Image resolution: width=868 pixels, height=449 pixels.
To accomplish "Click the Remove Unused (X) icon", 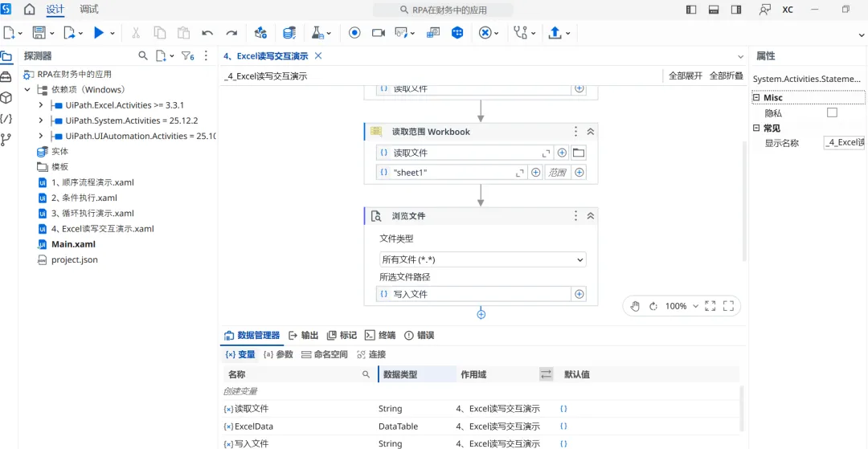I will coord(485,33).
